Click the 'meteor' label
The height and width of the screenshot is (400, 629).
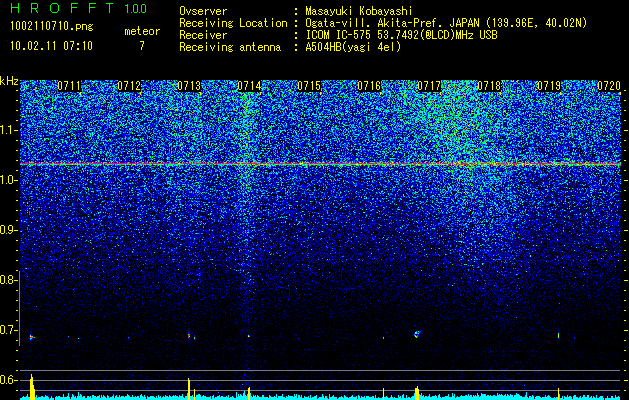pyautogui.click(x=142, y=31)
